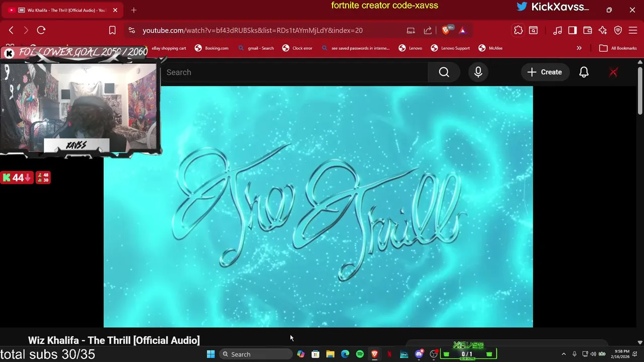Open OBS Studio from the taskbar

(434, 354)
